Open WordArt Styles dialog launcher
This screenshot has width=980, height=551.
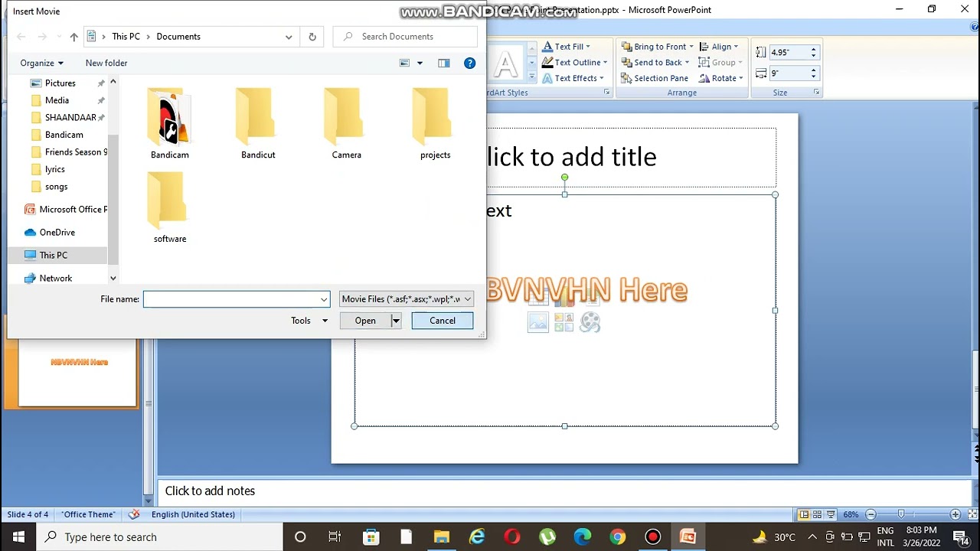point(606,93)
